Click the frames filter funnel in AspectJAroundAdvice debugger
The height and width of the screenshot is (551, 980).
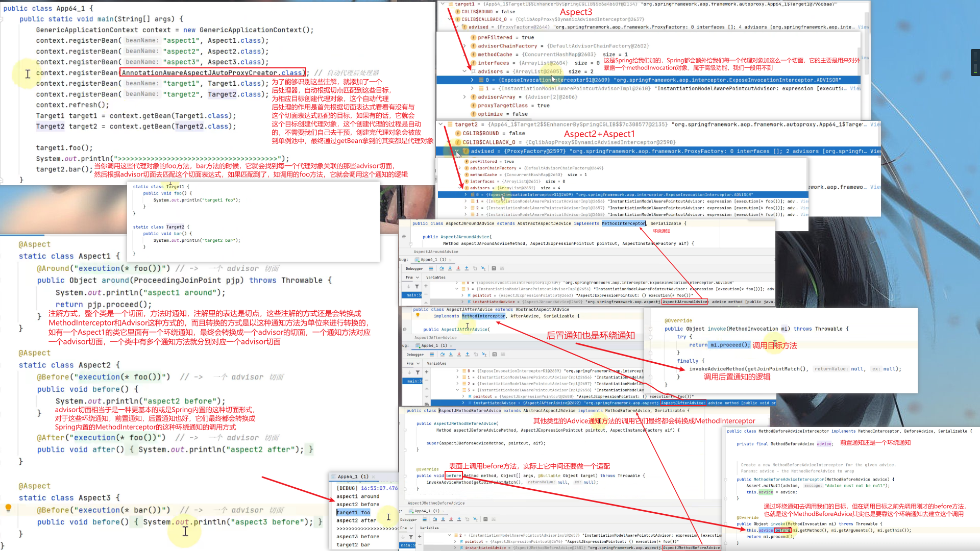(417, 286)
